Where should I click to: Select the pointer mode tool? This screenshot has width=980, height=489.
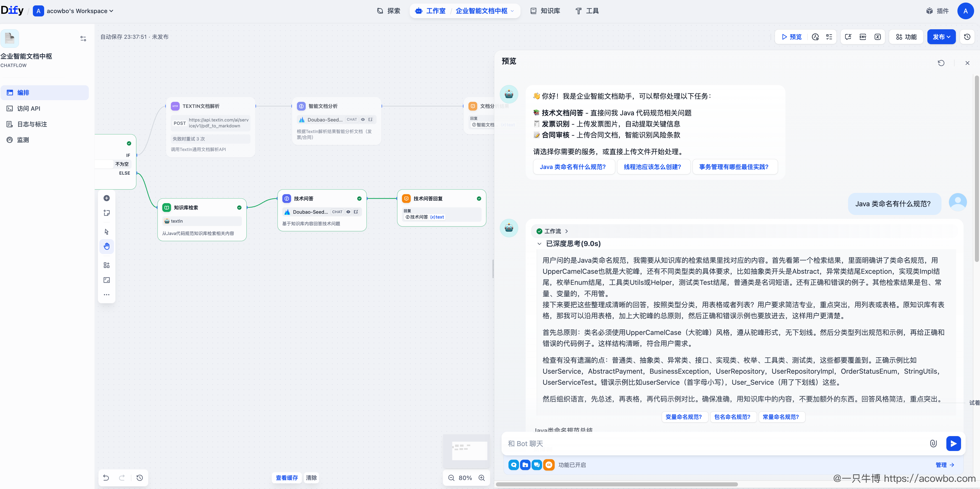coord(107,232)
